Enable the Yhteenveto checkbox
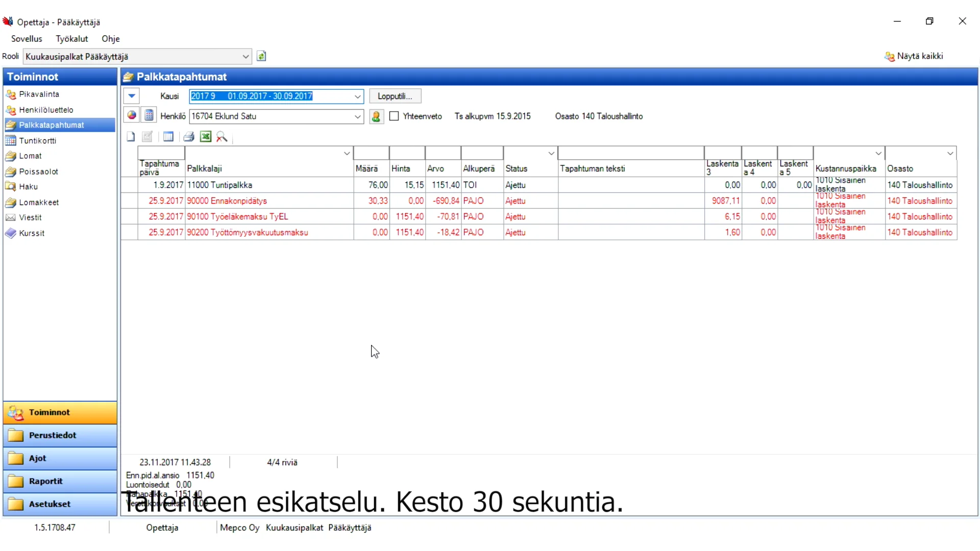 pos(394,116)
